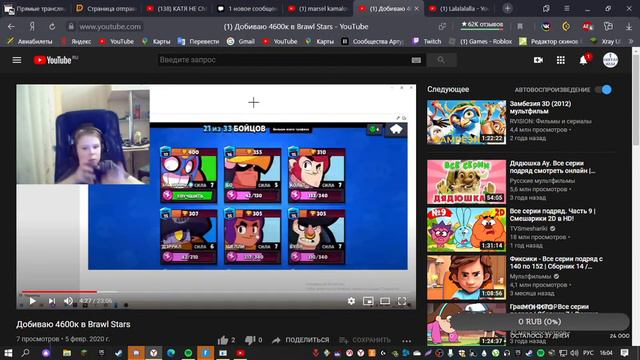Open the Фиксики video title
Viewport: 640px width, 360px height.
[556, 262]
